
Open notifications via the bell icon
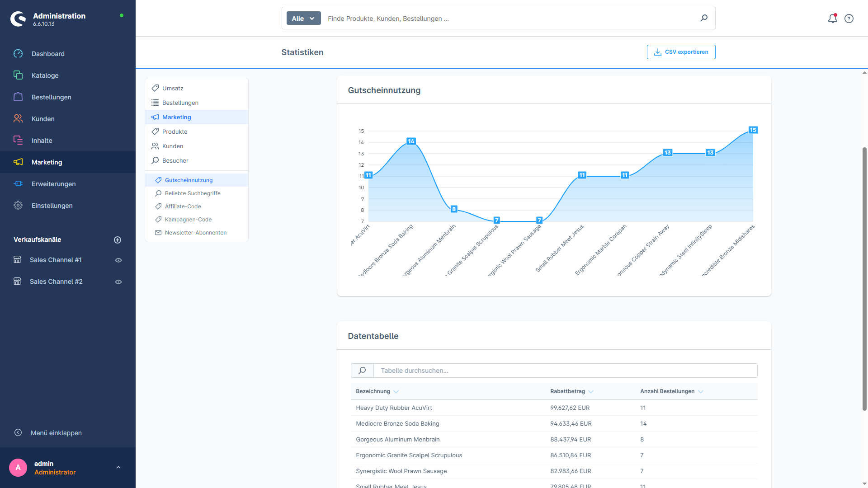[x=832, y=18]
